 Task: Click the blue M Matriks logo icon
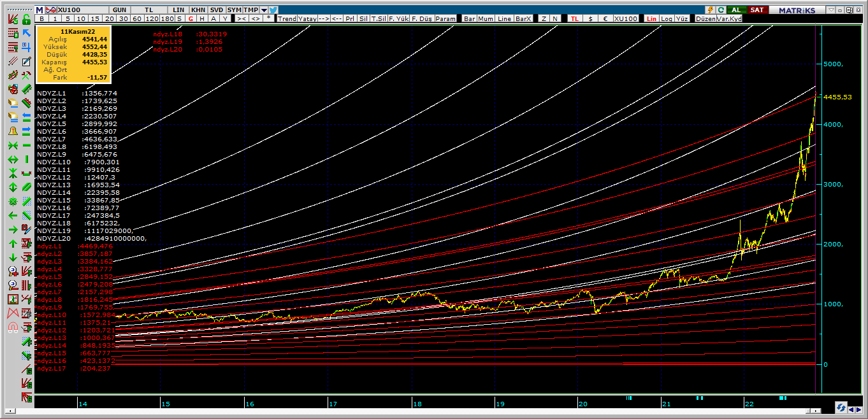39,10
